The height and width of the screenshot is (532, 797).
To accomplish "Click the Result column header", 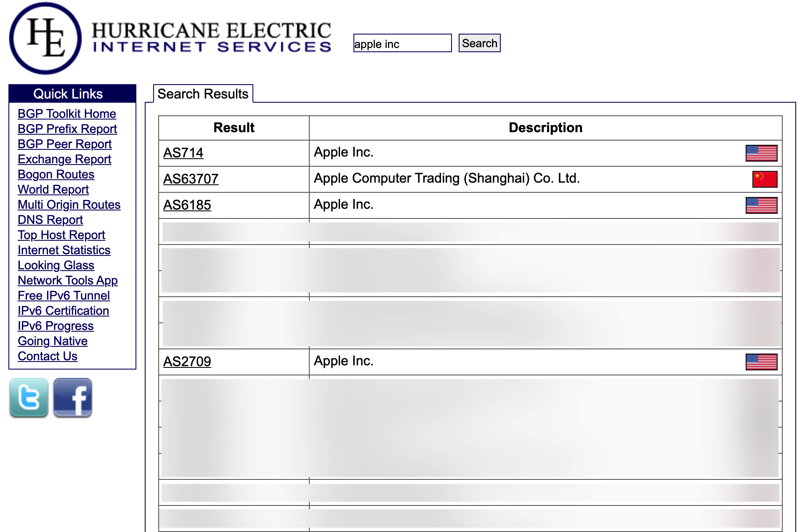I will 234,128.
